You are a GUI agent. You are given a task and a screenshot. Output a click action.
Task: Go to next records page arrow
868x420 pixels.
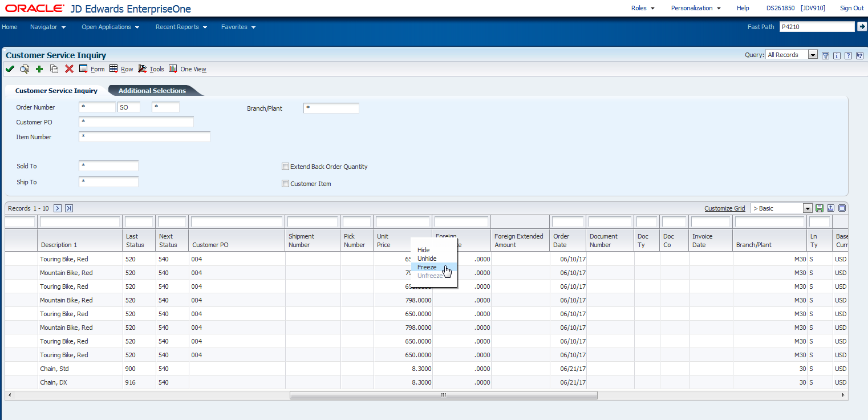(x=58, y=208)
